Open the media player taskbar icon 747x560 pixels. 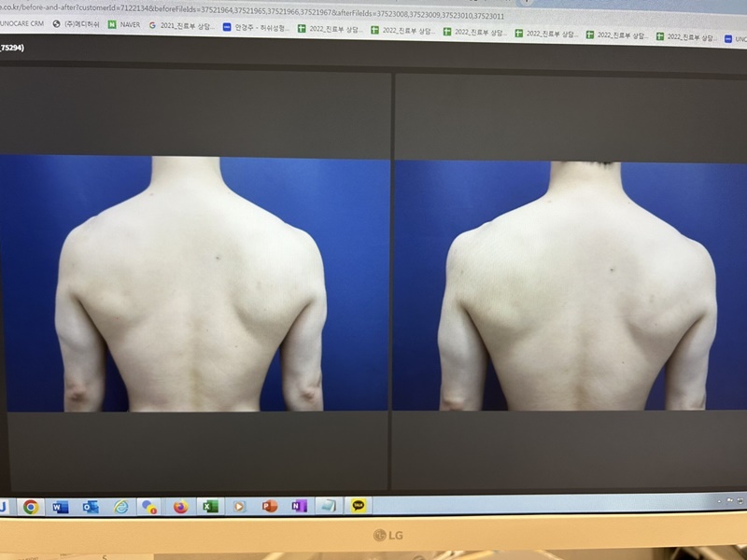pyautogui.click(x=239, y=507)
